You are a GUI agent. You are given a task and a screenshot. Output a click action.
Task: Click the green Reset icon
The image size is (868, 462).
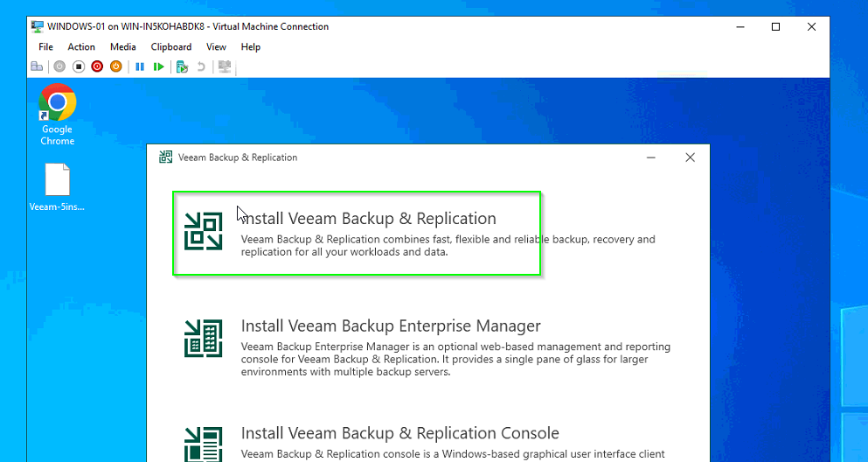pyautogui.click(x=159, y=67)
